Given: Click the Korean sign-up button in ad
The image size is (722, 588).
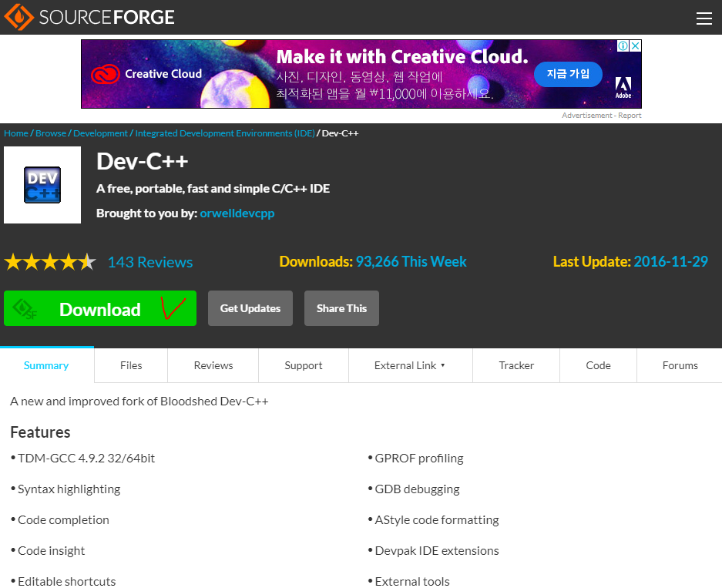Looking at the screenshot, I should coord(568,74).
